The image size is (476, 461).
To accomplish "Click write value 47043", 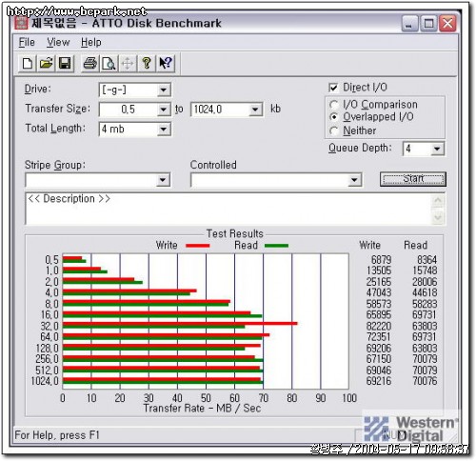I will tap(379, 292).
